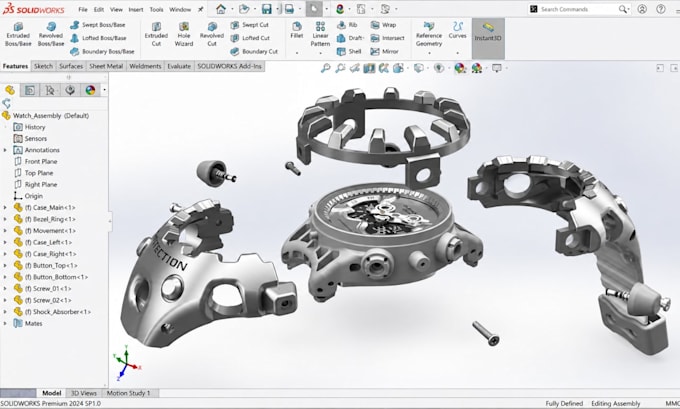Select the Front Plane tree item

pyautogui.click(x=36, y=161)
